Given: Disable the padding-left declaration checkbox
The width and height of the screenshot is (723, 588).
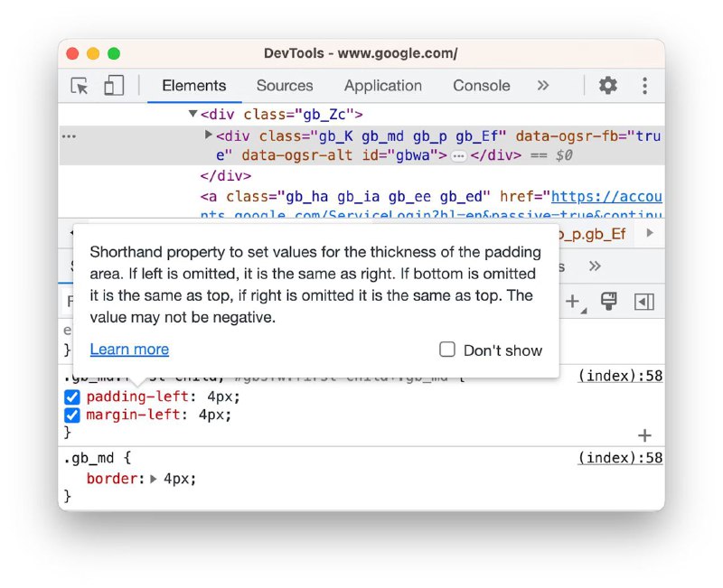Looking at the screenshot, I should [72, 397].
